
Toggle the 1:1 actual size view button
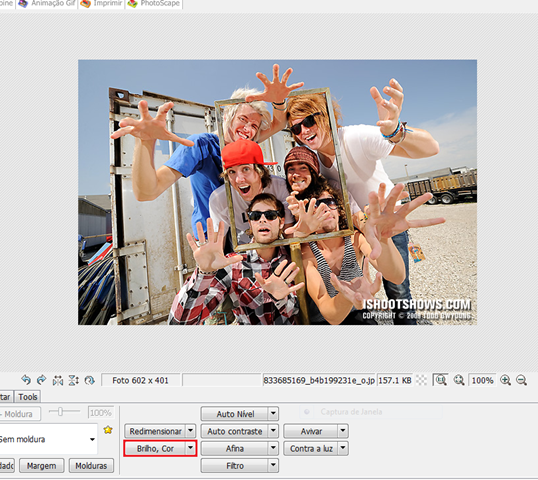[440, 380]
